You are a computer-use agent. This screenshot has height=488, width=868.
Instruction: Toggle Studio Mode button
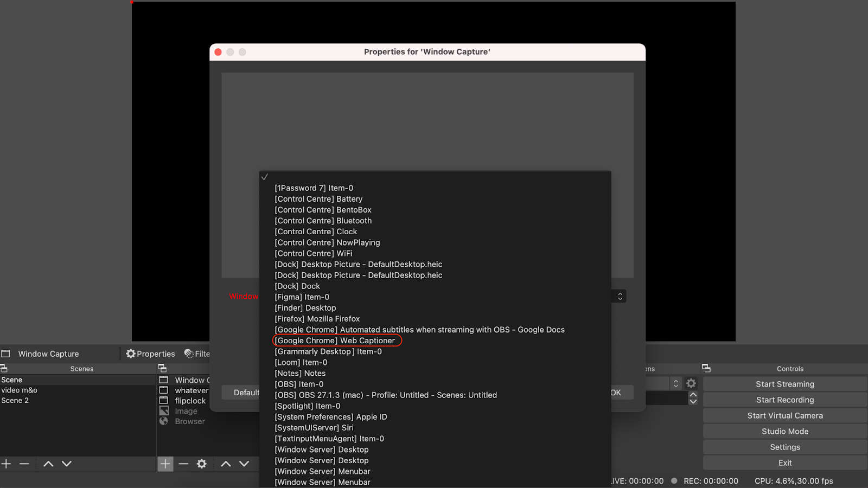[785, 431]
